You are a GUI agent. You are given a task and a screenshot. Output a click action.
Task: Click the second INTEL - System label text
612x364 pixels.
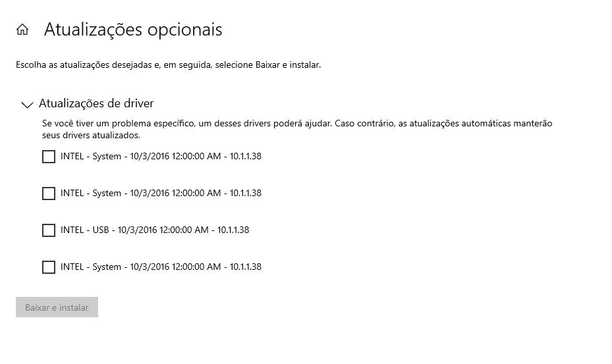click(x=161, y=193)
